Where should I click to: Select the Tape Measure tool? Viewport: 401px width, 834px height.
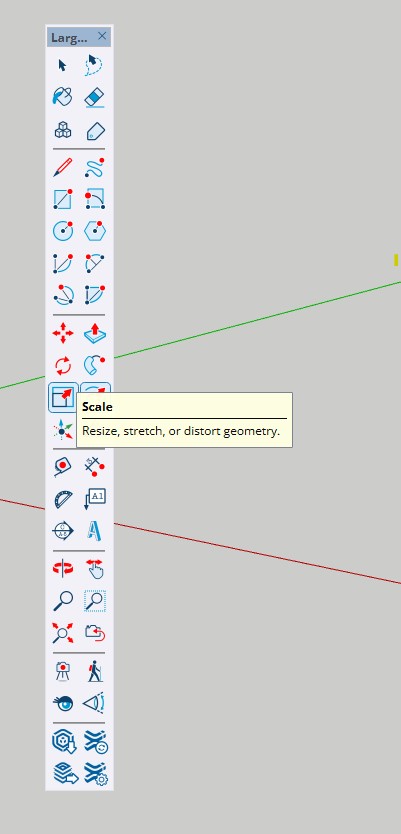(x=63, y=466)
